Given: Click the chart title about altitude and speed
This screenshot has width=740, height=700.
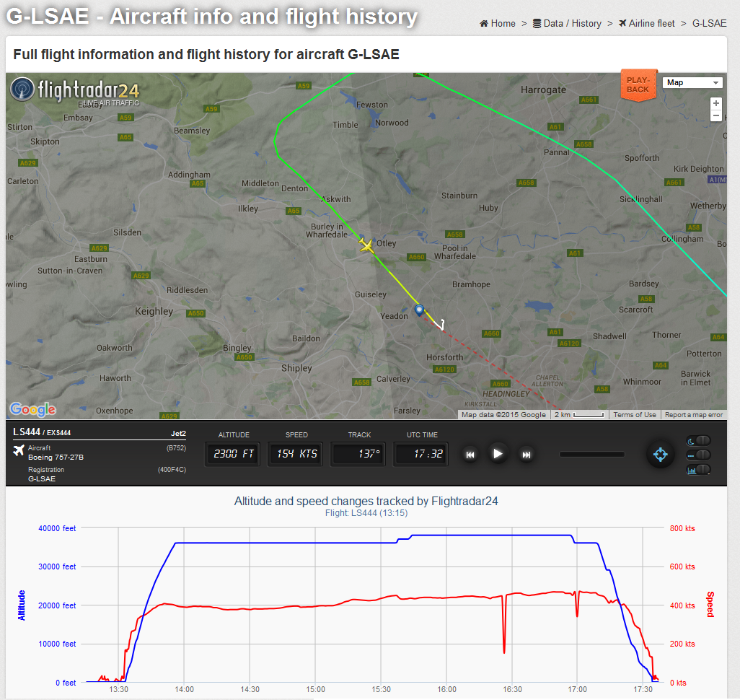Looking at the screenshot, I should [366, 501].
